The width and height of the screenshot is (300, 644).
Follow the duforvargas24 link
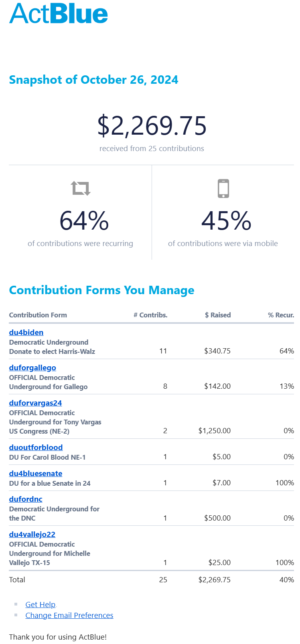[x=35, y=403]
